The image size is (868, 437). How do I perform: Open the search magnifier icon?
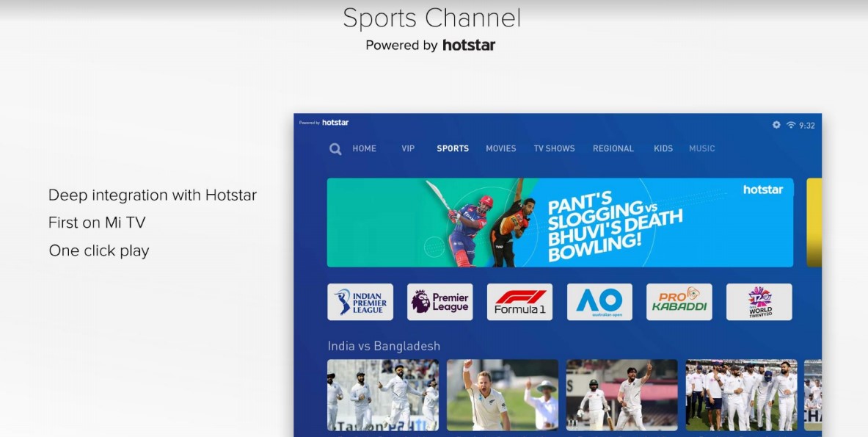[x=335, y=149]
